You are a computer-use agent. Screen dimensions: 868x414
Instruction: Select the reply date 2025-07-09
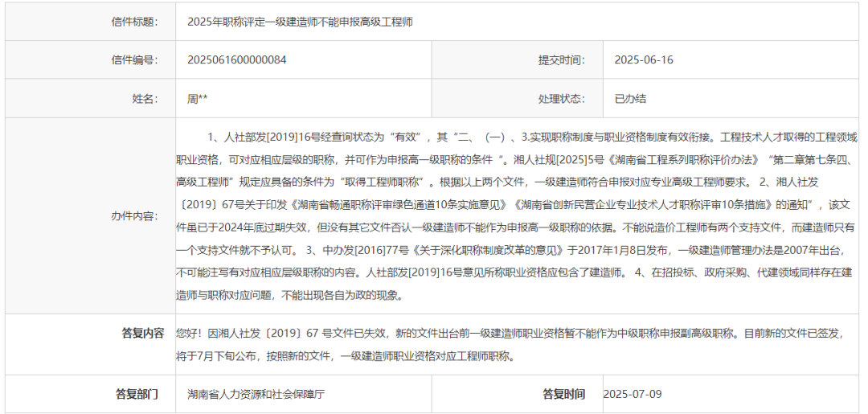point(632,394)
